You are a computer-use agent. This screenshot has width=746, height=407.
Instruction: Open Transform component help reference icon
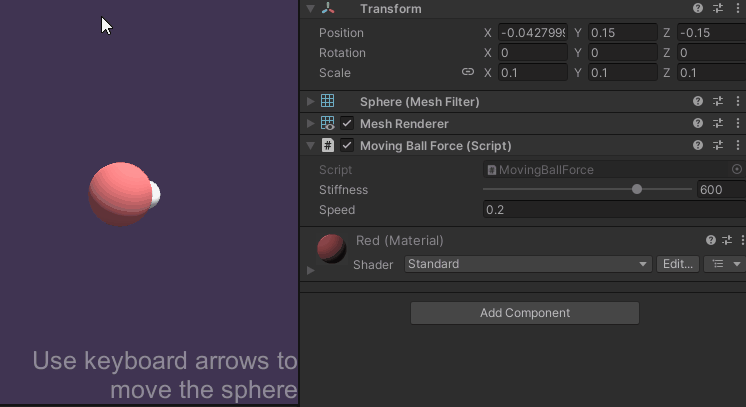pos(698,9)
